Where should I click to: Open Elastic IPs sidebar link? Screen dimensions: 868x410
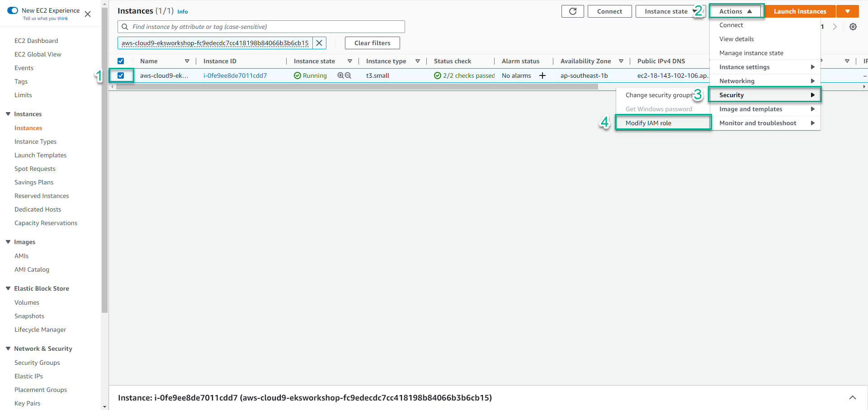coord(28,376)
